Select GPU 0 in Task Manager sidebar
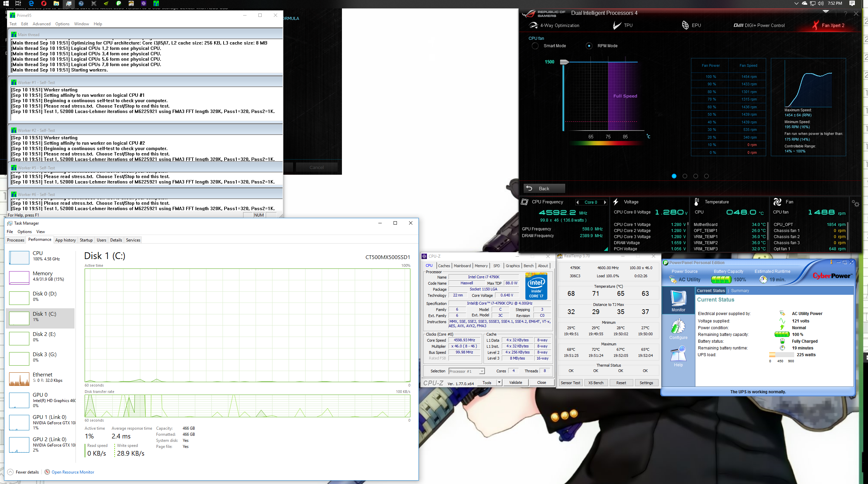 [x=40, y=400]
